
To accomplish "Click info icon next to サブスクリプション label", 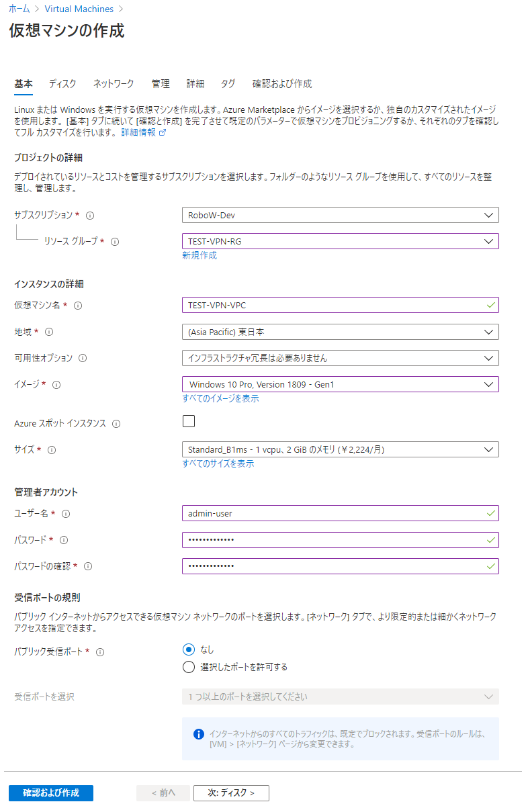I will [90, 216].
